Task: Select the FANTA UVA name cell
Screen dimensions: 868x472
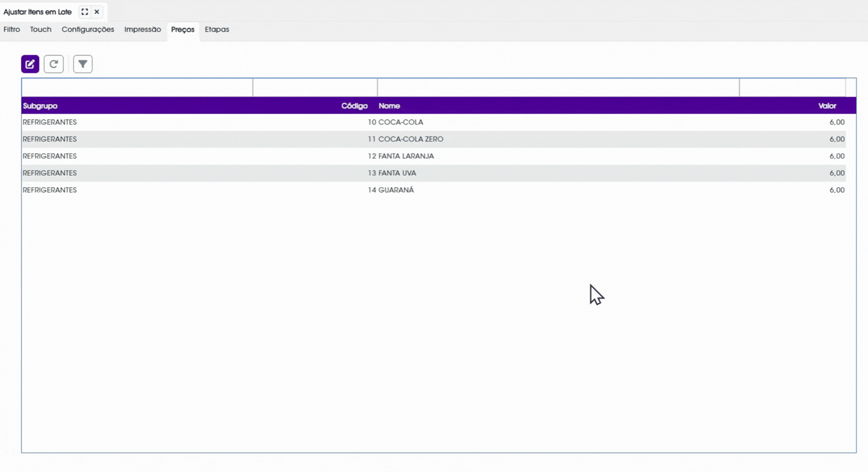Action: [x=397, y=173]
